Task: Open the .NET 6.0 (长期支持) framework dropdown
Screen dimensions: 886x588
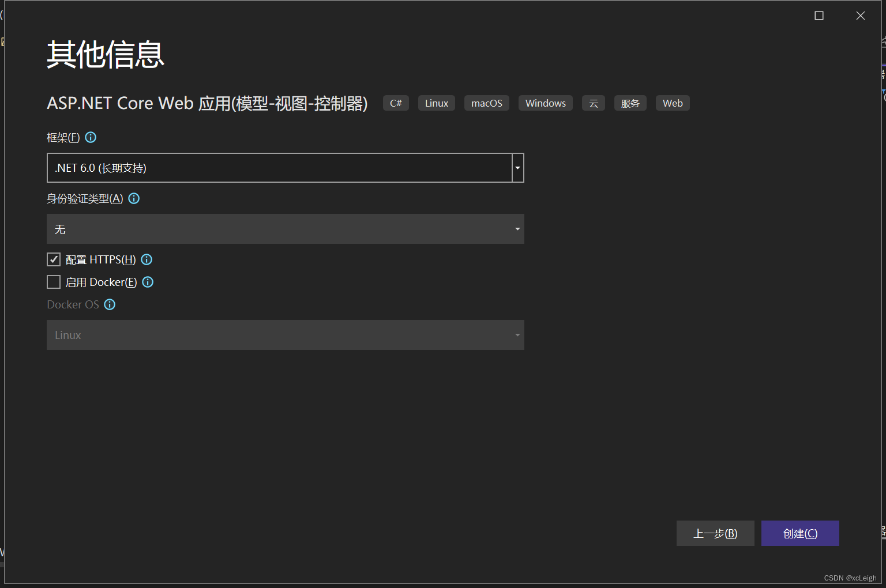Action: tap(285, 168)
